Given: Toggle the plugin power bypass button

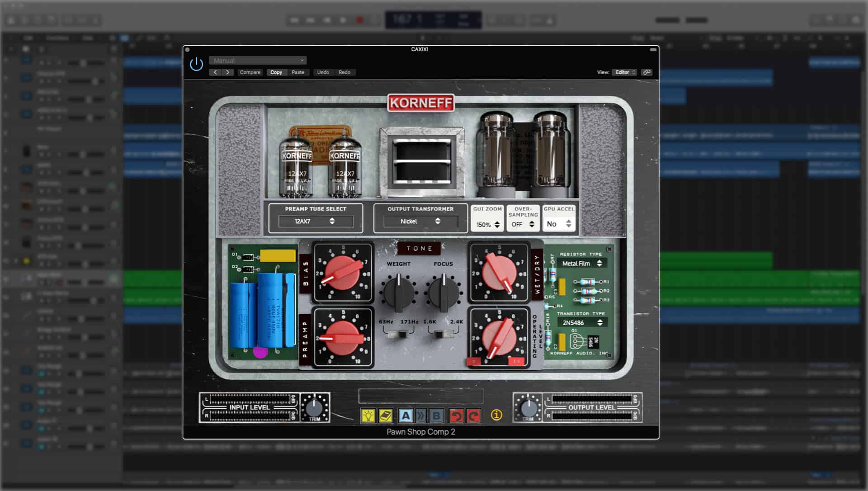Looking at the screenshot, I should click(196, 64).
